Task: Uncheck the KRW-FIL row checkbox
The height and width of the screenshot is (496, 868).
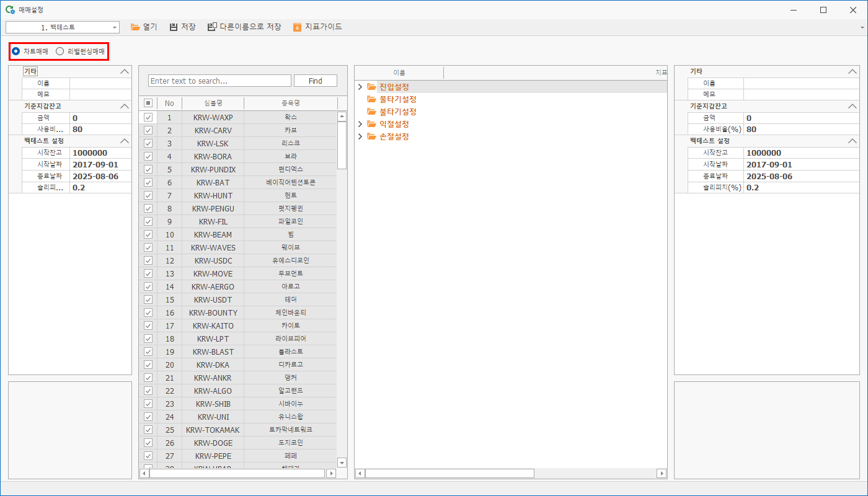Action: pyautogui.click(x=148, y=221)
